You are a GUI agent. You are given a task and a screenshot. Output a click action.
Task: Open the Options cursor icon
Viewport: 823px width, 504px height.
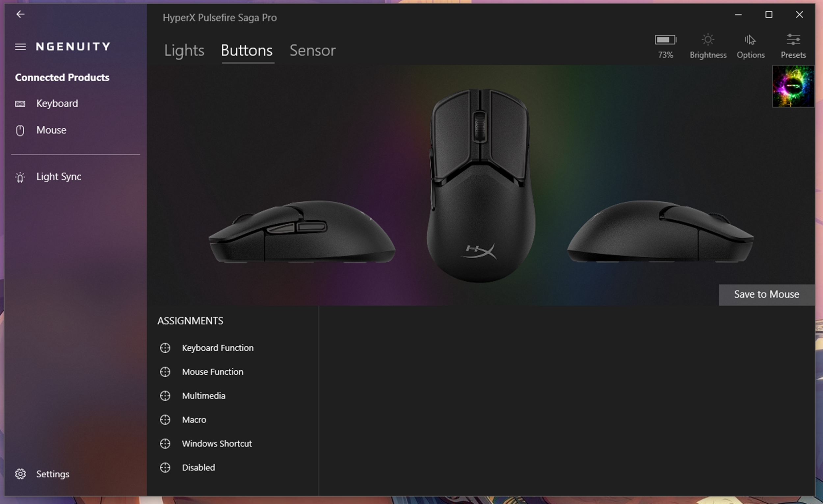click(750, 40)
